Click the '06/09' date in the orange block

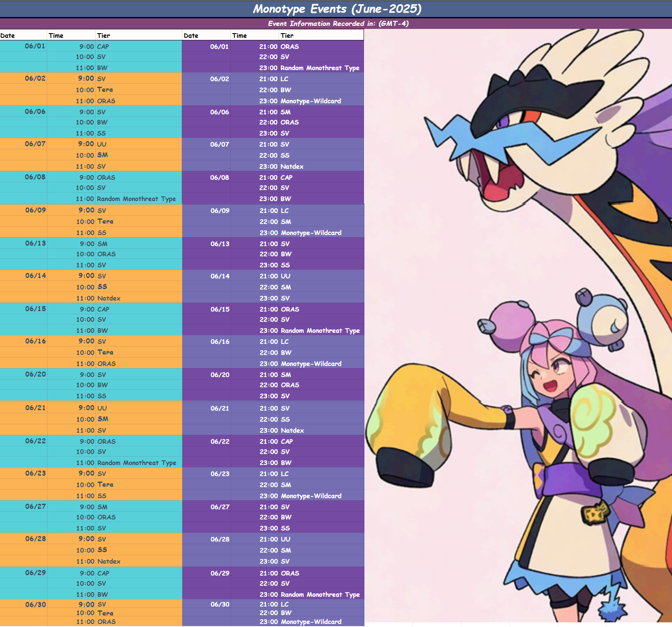pyautogui.click(x=35, y=210)
